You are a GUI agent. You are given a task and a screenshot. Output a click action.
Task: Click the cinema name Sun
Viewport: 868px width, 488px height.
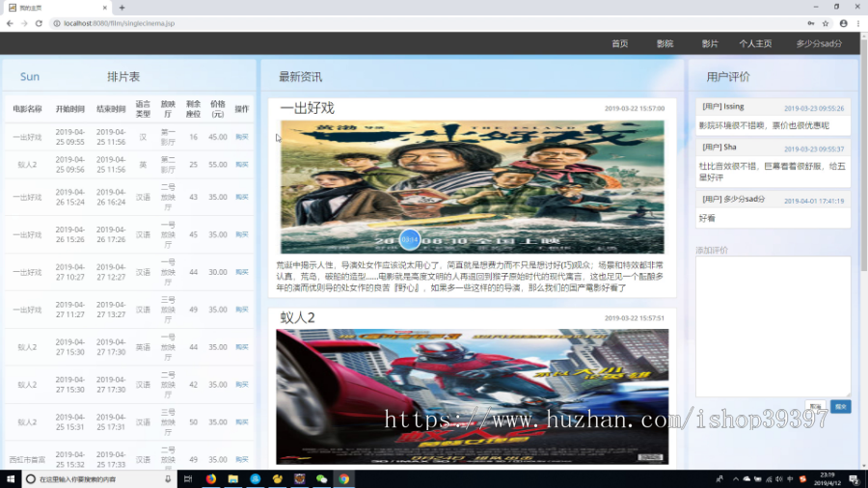point(30,77)
